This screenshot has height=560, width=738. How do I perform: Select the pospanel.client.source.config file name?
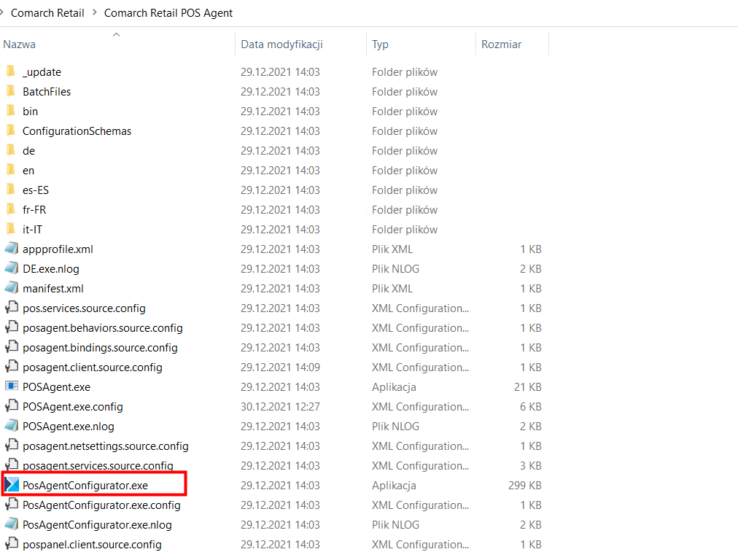[x=92, y=545]
